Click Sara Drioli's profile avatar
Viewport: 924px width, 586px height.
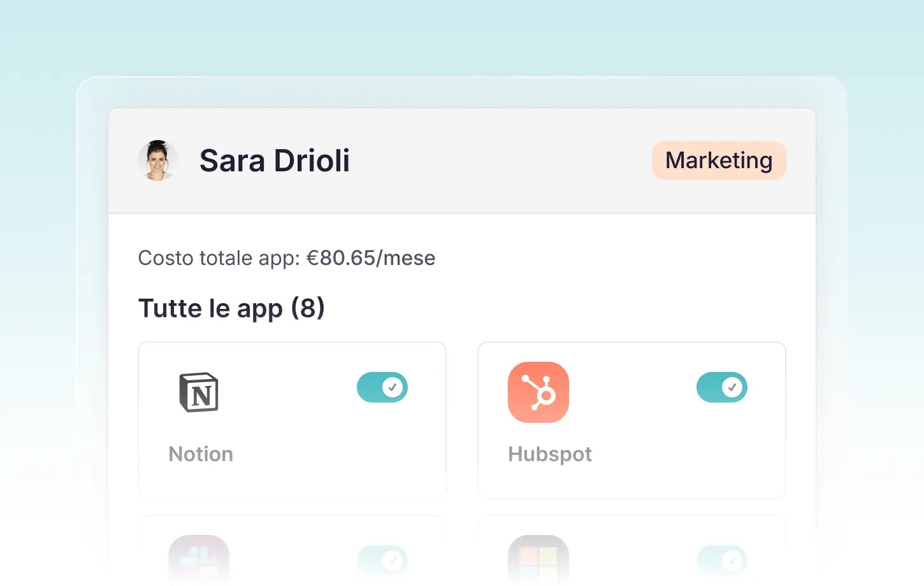158,161
